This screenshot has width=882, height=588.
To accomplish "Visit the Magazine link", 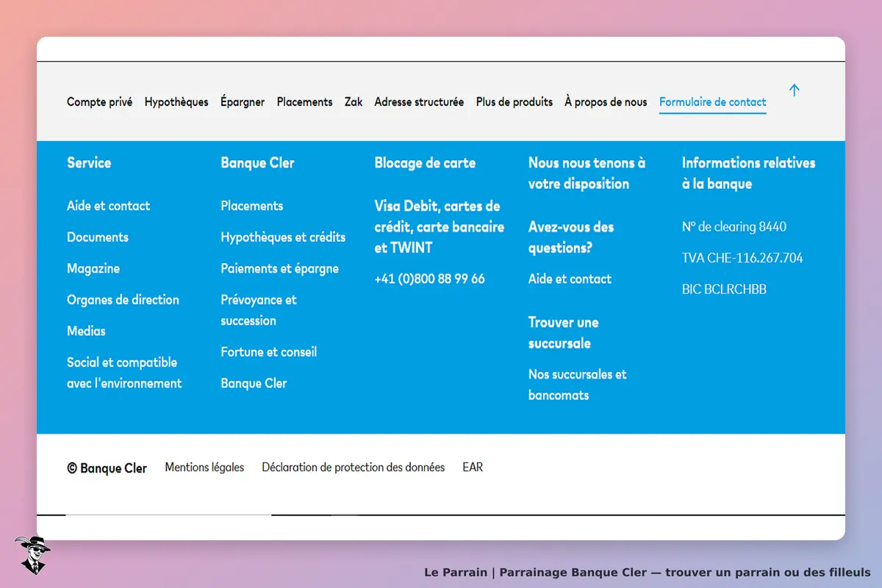I will point(93,268).
